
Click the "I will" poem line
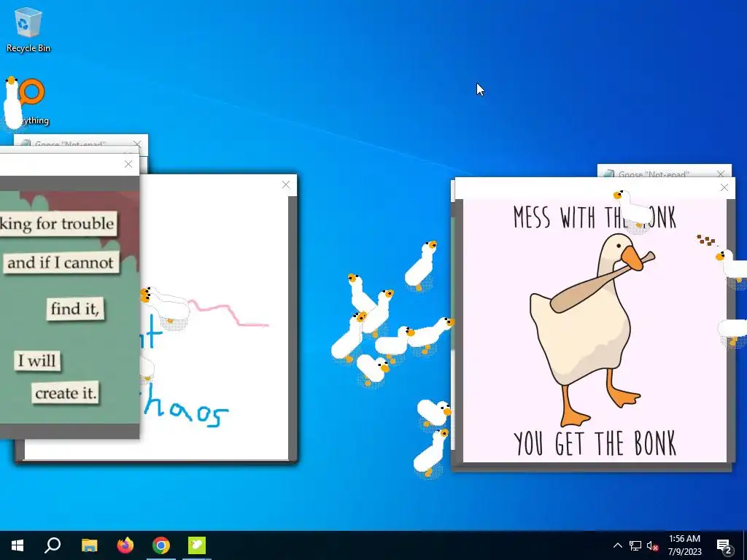tap(37, 360)
